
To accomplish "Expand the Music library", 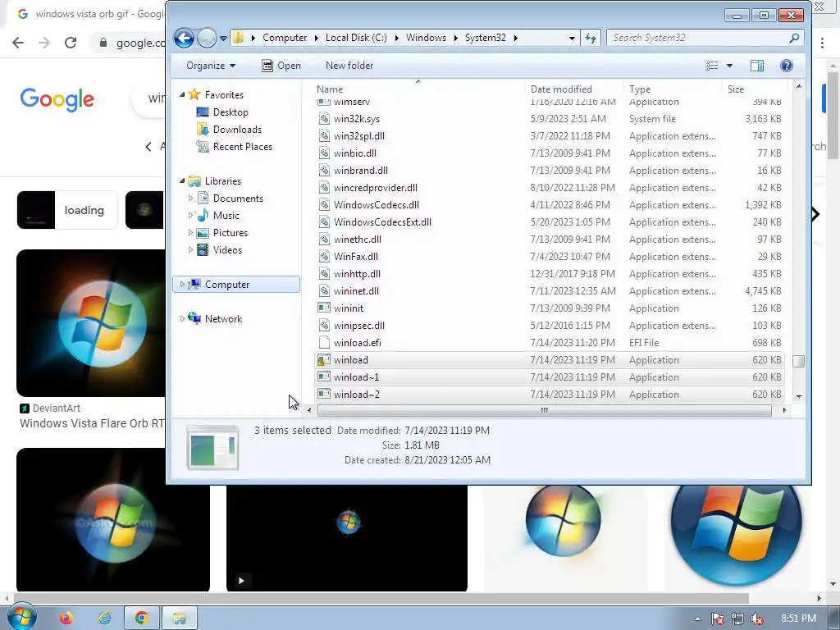I will tap(190, 215).
